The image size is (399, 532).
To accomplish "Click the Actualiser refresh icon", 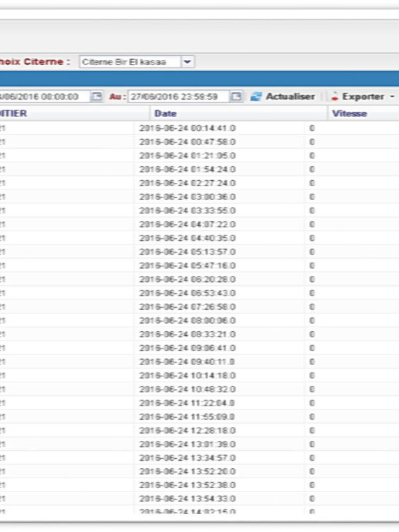I will coord(256,96).
